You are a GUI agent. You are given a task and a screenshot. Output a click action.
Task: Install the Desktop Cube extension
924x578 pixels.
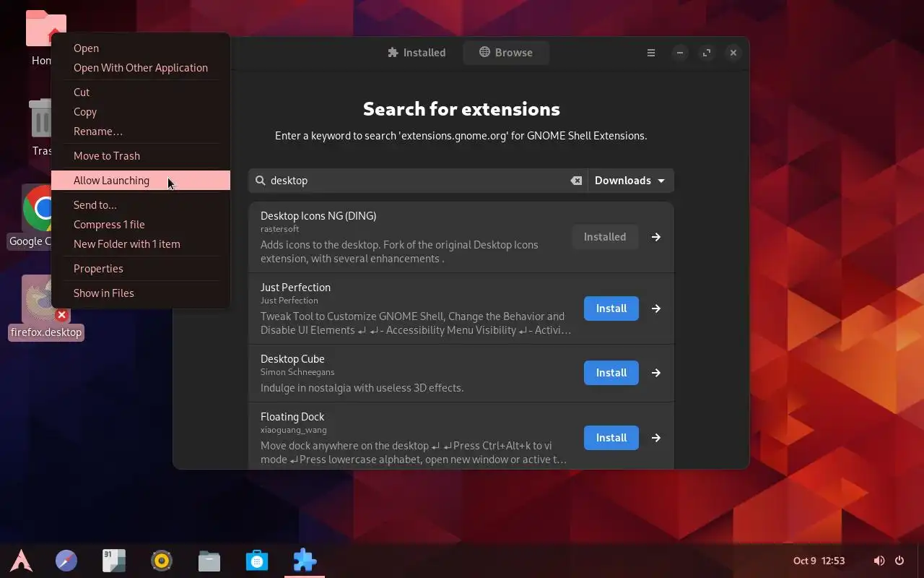coord(611,373)
